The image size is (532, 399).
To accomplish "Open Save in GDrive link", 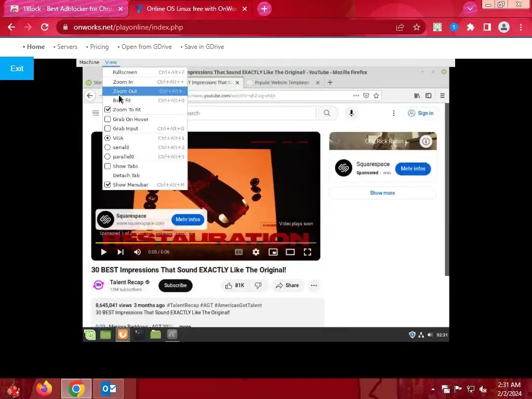I will click(204, 47).
